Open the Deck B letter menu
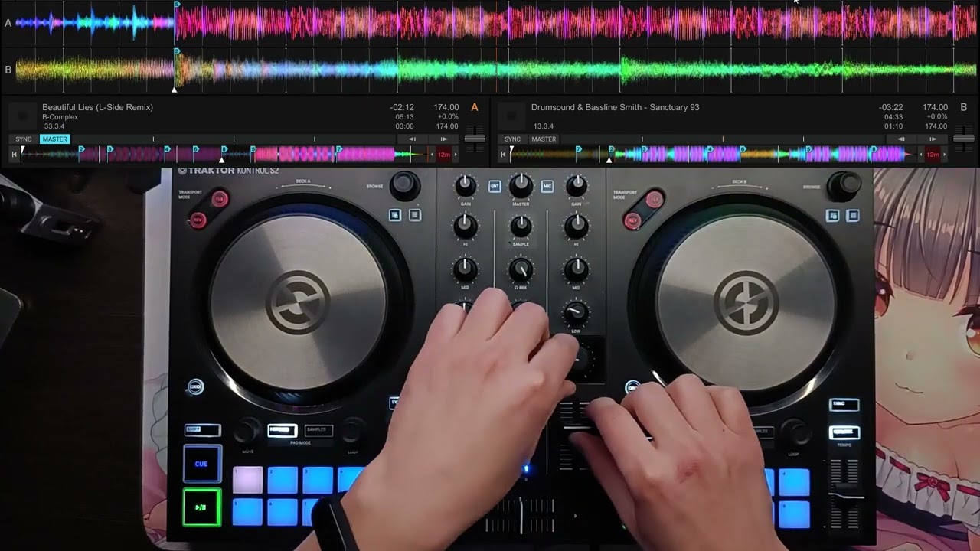The width and height of the screenshot is (980, 551). [963, 107]
